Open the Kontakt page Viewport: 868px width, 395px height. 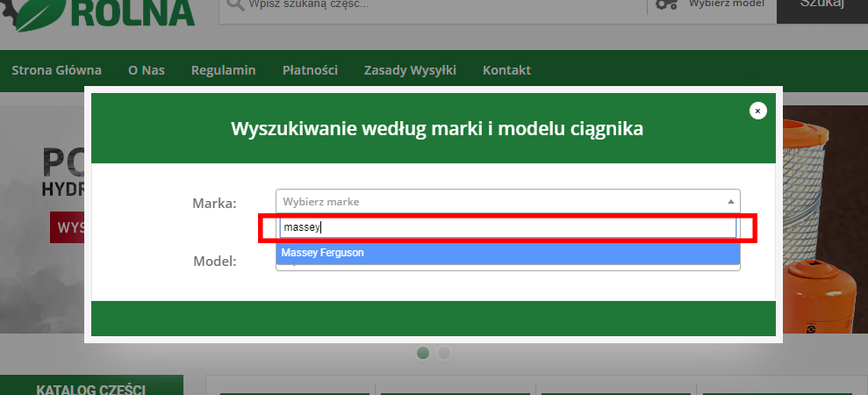[x=506, y=70]
